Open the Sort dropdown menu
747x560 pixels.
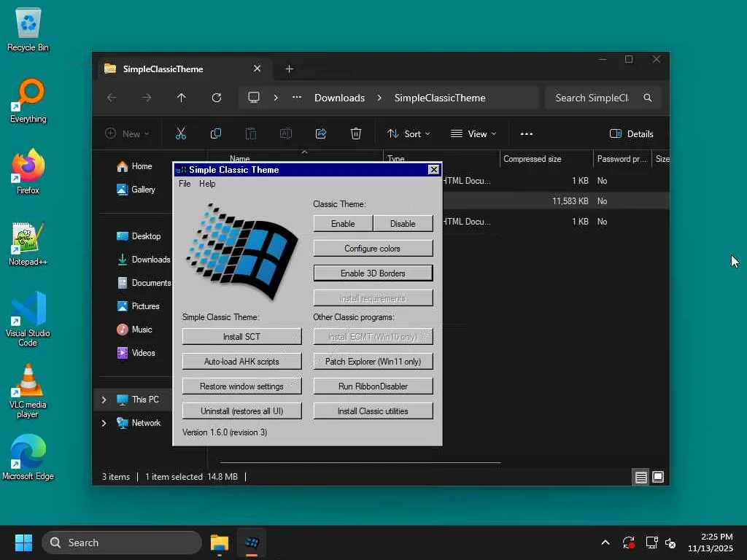pyautogui.click(x=409, y=134)
